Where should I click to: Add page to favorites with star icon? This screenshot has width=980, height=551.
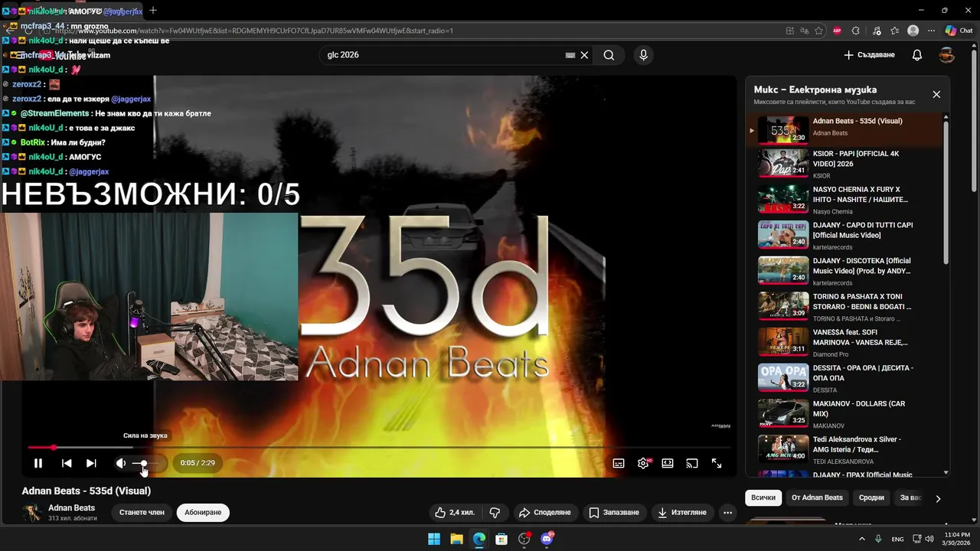(819, 31)
